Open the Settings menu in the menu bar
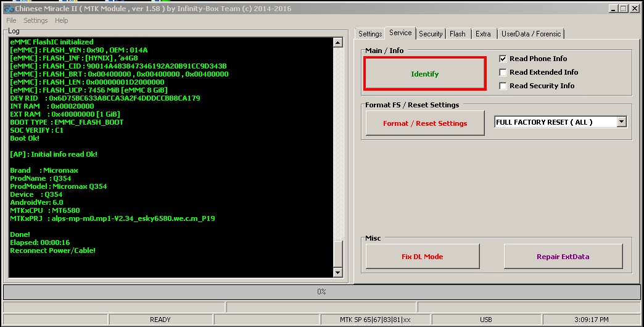 click(x=35, y=20)
